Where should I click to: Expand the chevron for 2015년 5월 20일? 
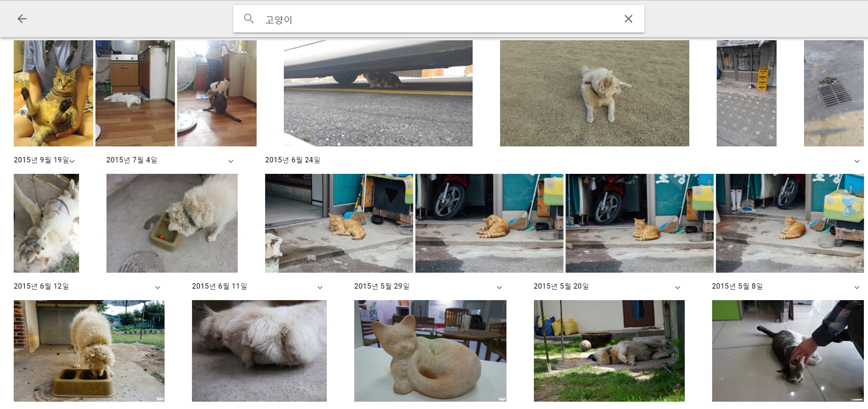(x=677, y=287)
